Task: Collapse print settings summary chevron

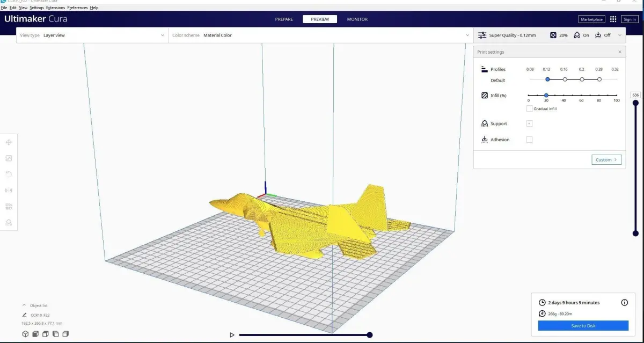Action: coord(620,35)
